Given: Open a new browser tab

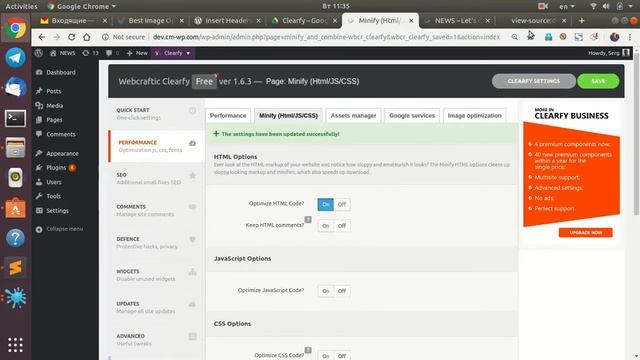Looking at the screenshot, I should tap(582, 20).
